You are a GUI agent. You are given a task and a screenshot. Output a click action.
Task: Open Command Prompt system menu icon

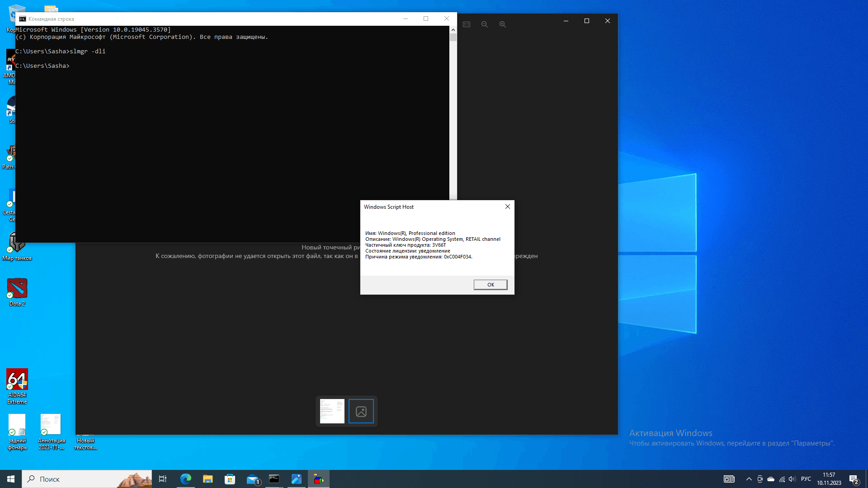tap(22, 19)
